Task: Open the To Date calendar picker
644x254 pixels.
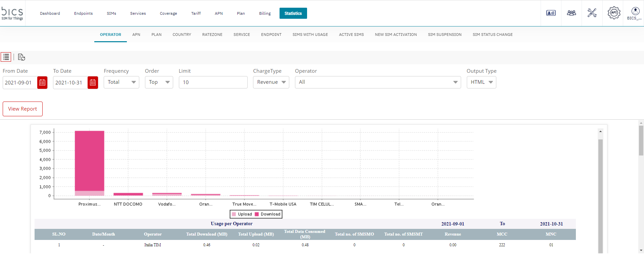Action: pyautogui.click(x=93, y=82)
